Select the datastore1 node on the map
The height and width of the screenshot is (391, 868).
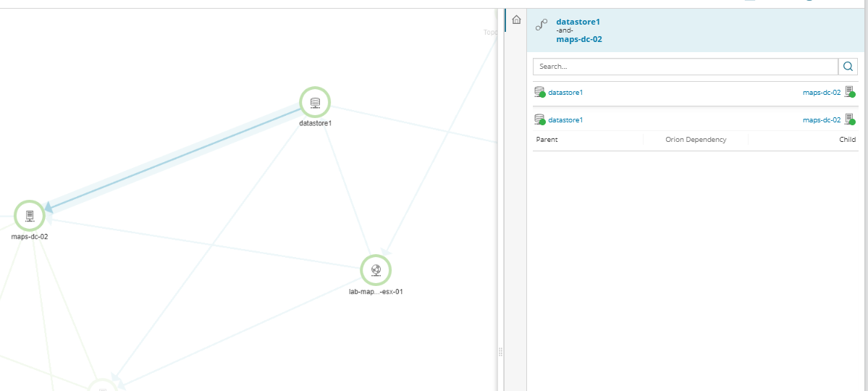click(x=315, y=102)
